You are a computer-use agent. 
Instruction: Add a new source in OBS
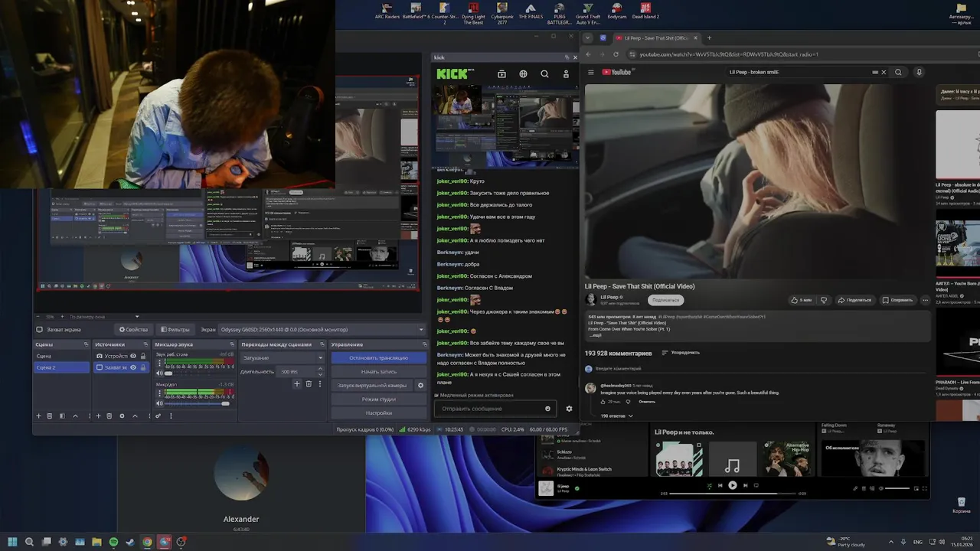click(x=98, y=416)
